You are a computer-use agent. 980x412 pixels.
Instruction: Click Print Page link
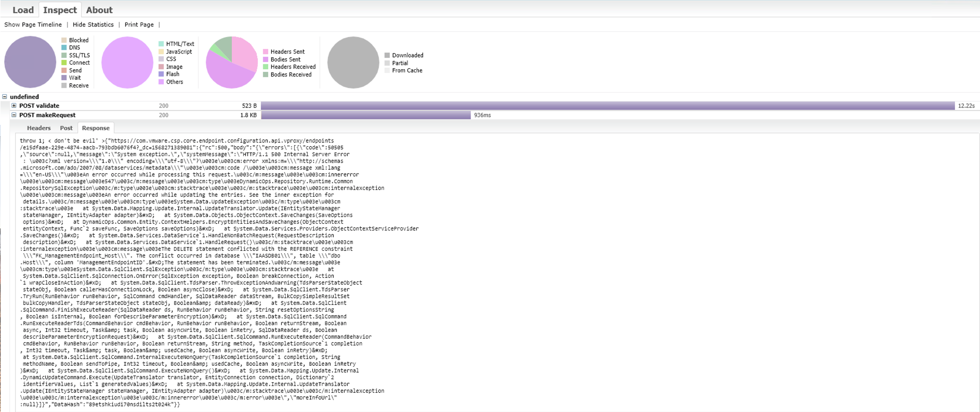pos(139,24)
